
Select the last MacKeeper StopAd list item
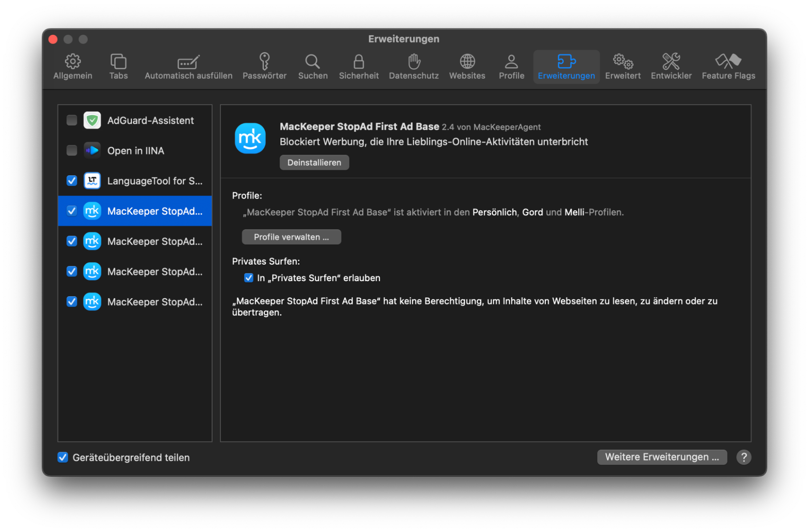[155, 302]
